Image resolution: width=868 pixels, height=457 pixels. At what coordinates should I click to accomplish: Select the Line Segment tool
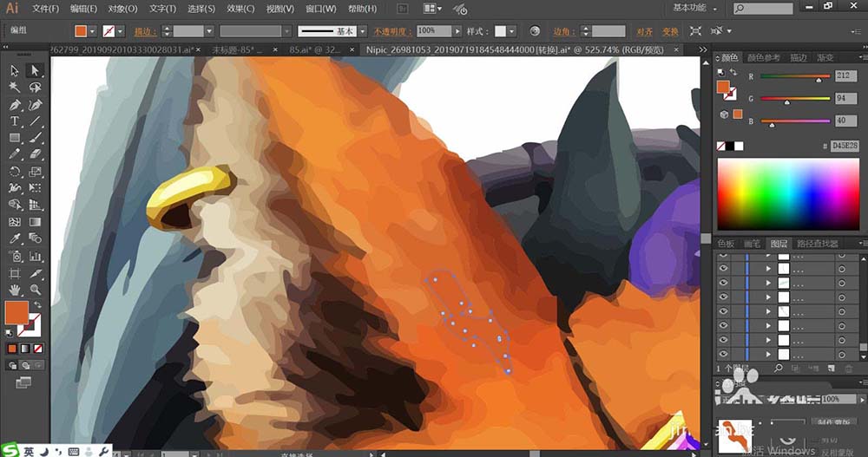35,121
